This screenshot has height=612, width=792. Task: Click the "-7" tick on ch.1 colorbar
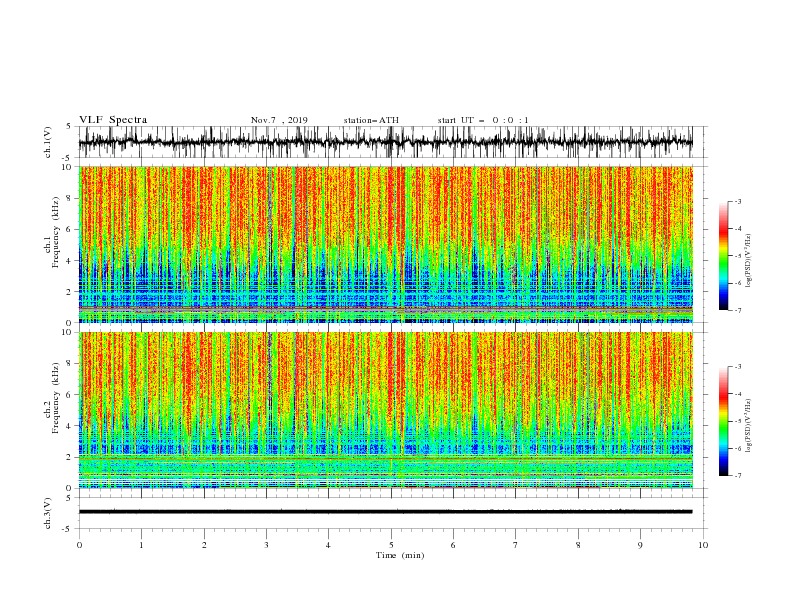737,310
